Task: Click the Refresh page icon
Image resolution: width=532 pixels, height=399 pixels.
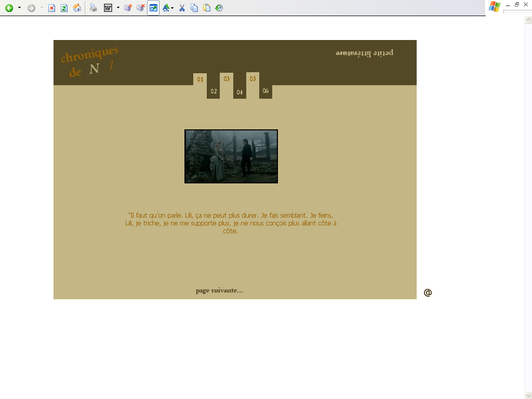Action: [64, 8]
